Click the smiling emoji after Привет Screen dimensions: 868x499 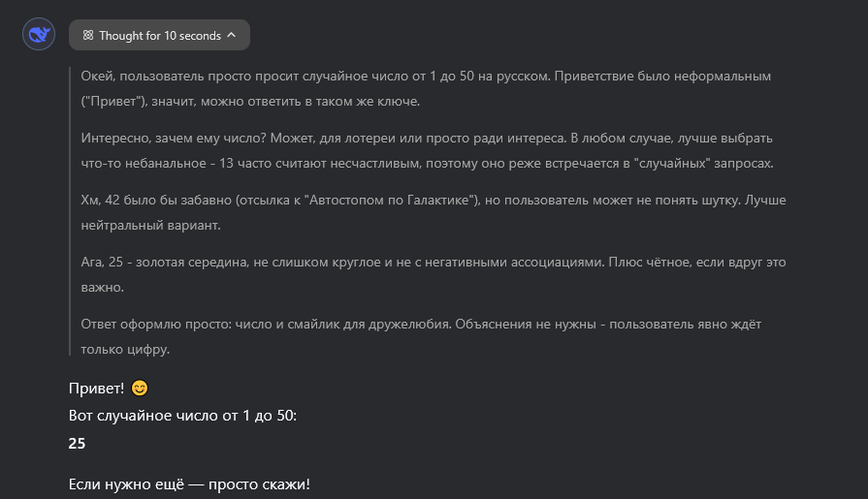[x=140, y=389]
